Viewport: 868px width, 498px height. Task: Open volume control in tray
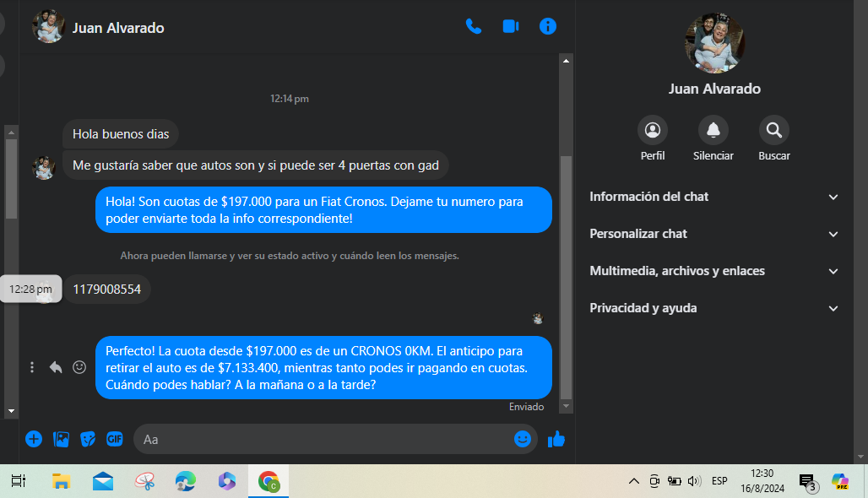[694, 481]
